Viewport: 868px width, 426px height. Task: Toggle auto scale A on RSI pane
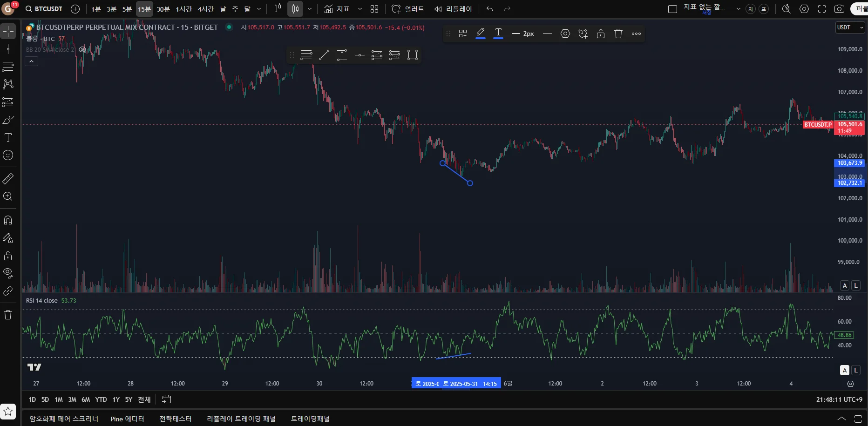[x=845, y=370]
